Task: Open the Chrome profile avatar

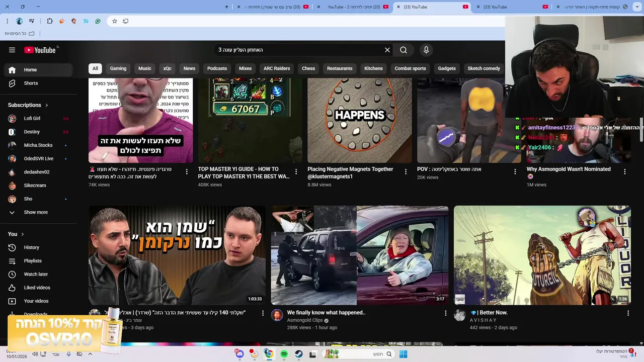Action: 19,21
